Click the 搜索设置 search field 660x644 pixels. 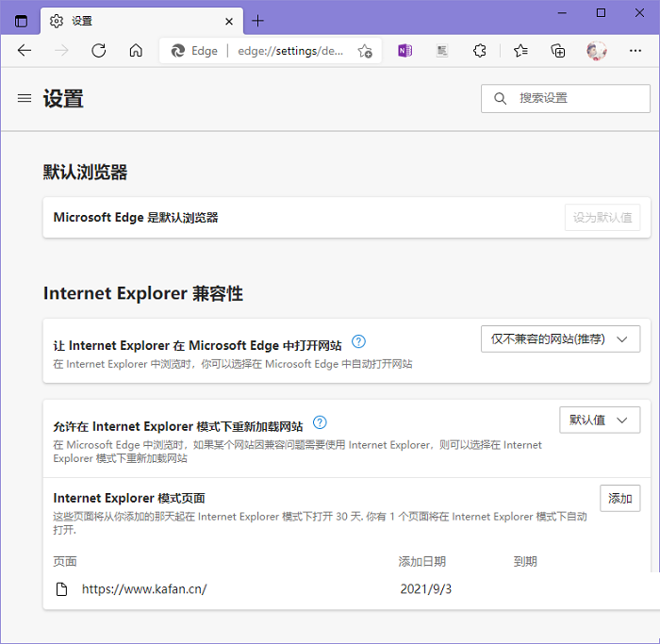pyautogui.click(x=566, y=98)
